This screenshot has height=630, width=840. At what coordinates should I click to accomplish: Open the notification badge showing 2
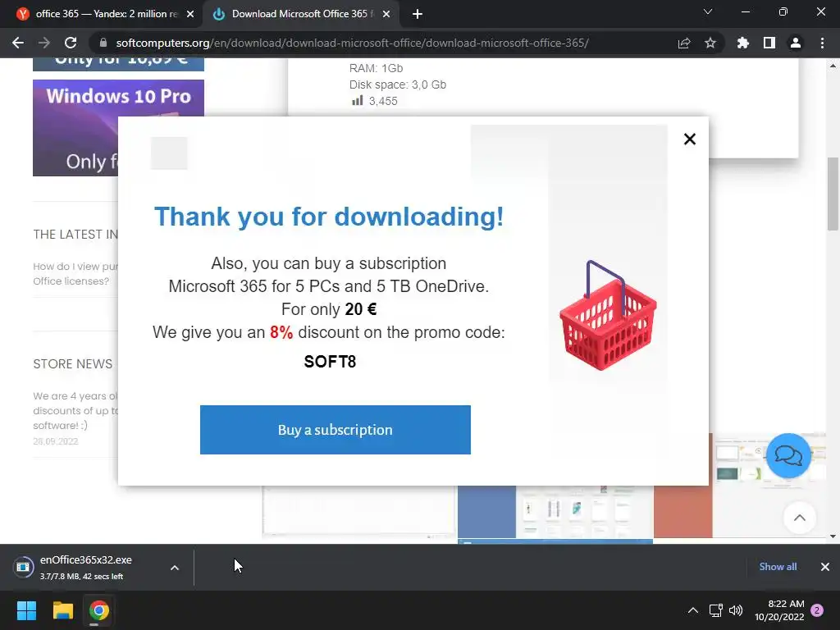click(817, 610)
